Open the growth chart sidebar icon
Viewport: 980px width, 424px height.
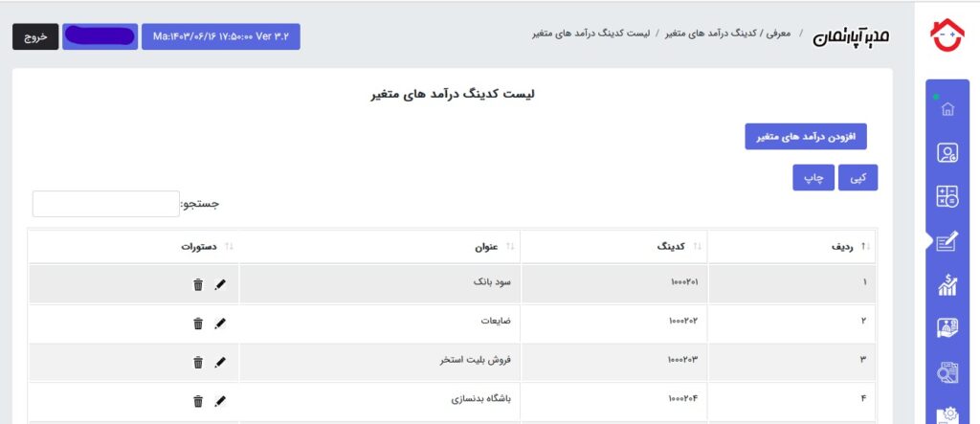point(947,284)
